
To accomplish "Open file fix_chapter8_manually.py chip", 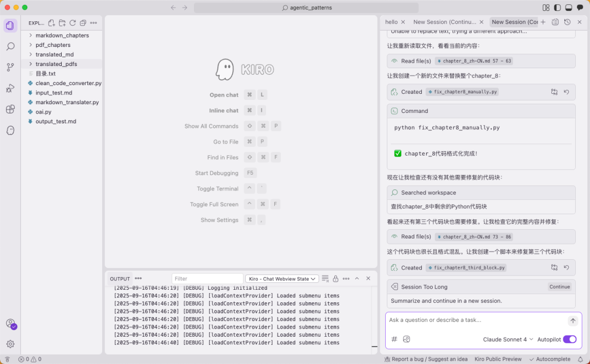I will pos(462,92).
